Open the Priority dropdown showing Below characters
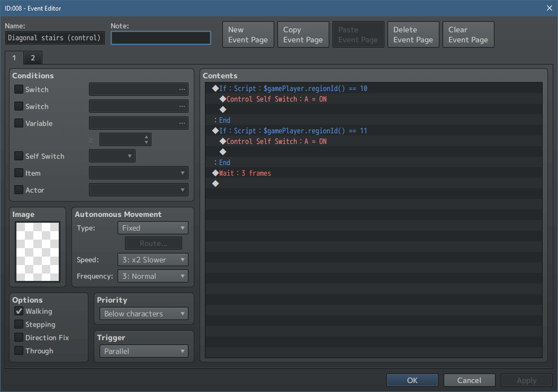 pos(143,313)
